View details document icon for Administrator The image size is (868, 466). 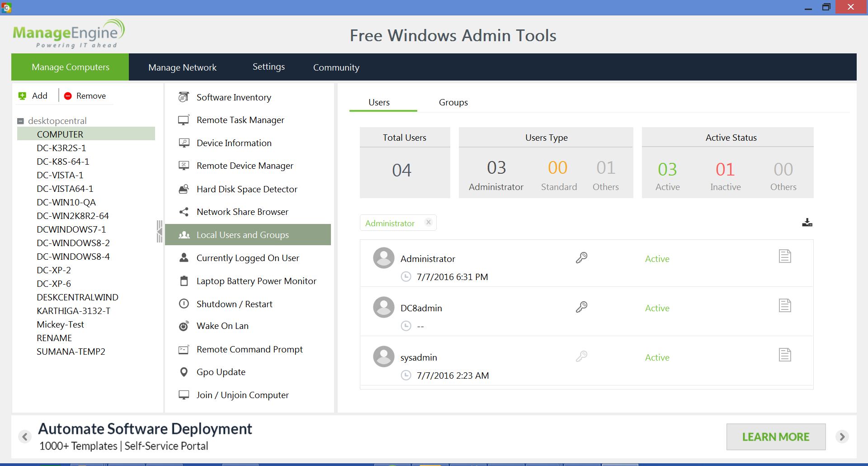(x=785, y=256)
